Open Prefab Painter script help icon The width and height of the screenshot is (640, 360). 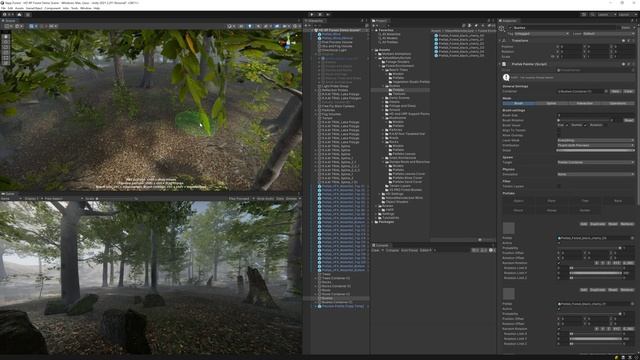pyautogui.click(x=623, y=64)
